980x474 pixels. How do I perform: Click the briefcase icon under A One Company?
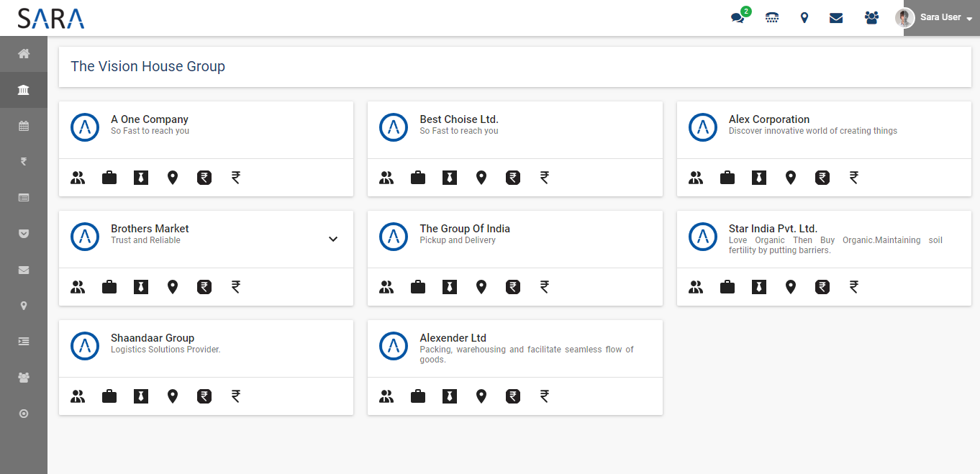[x=109, y=178]
